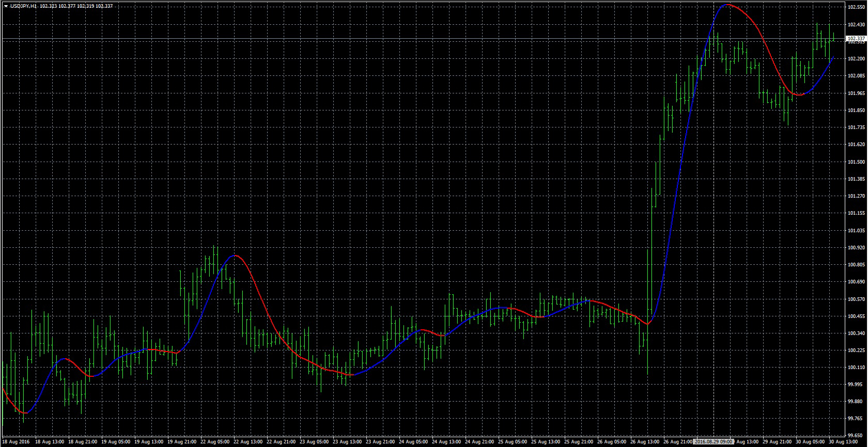Click the highlighted 2016.08.29 09:00 time label
The image size is (868, 447).
(x=714, y=442)
